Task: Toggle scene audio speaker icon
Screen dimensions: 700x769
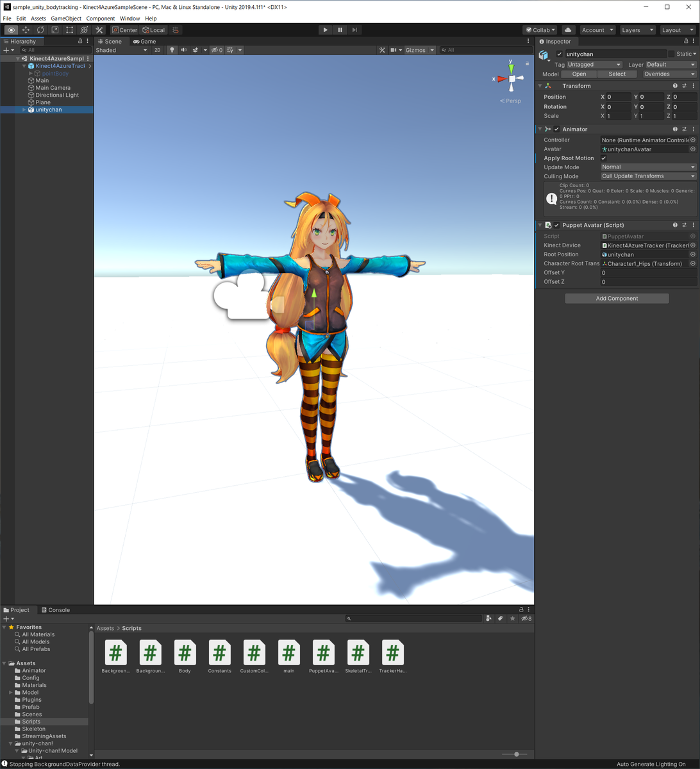Action: pyautogui.click(x=184, y=50)
